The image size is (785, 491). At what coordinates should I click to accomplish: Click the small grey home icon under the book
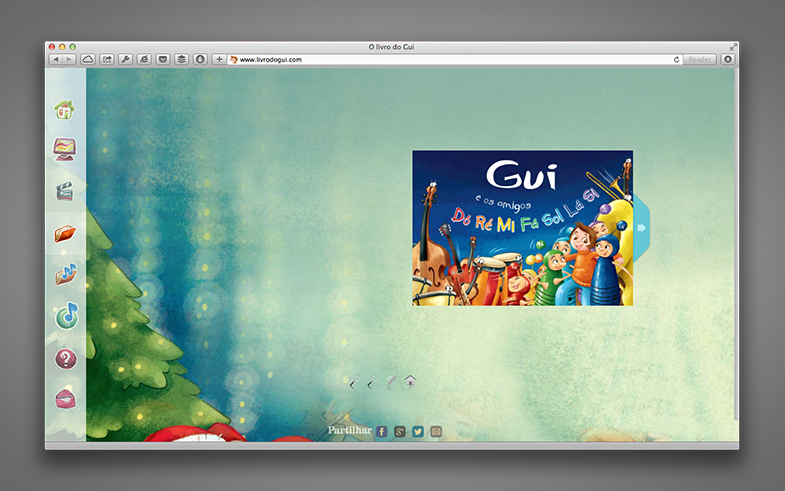pos(411,381)
